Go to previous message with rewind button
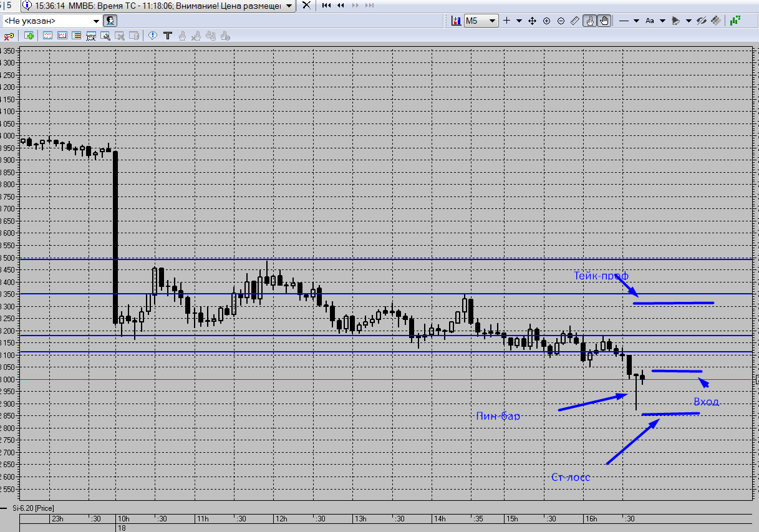759x532 pixels. click(341, 5)
